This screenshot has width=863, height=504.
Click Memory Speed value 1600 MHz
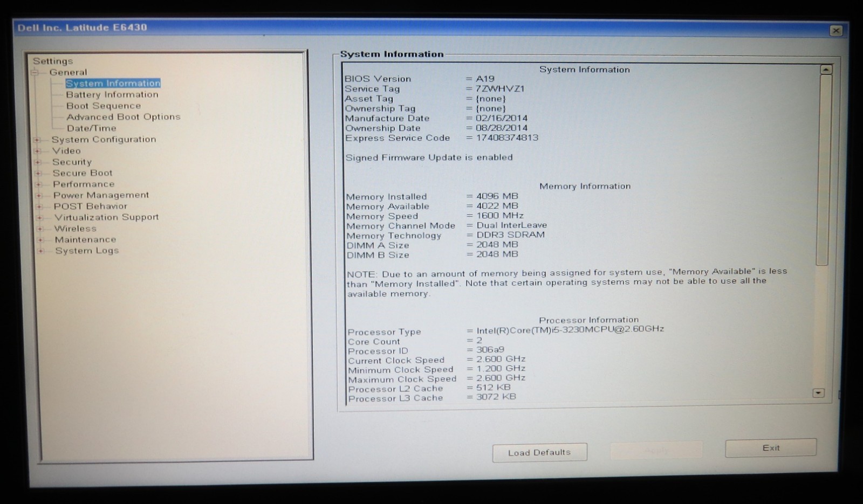click(500, 216)
